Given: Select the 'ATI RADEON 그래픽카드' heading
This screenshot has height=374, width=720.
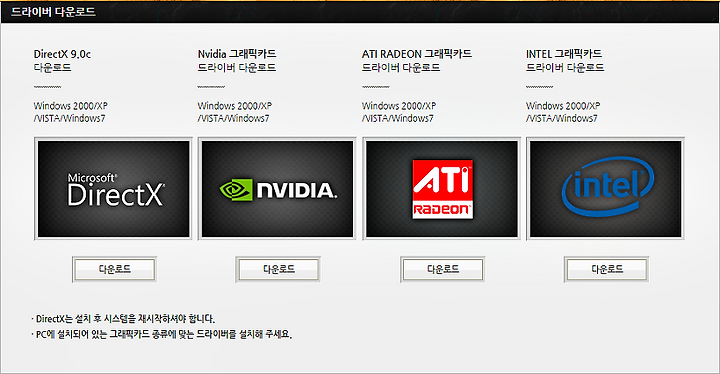Looking at the screenshot, I should tap(416, 54).
